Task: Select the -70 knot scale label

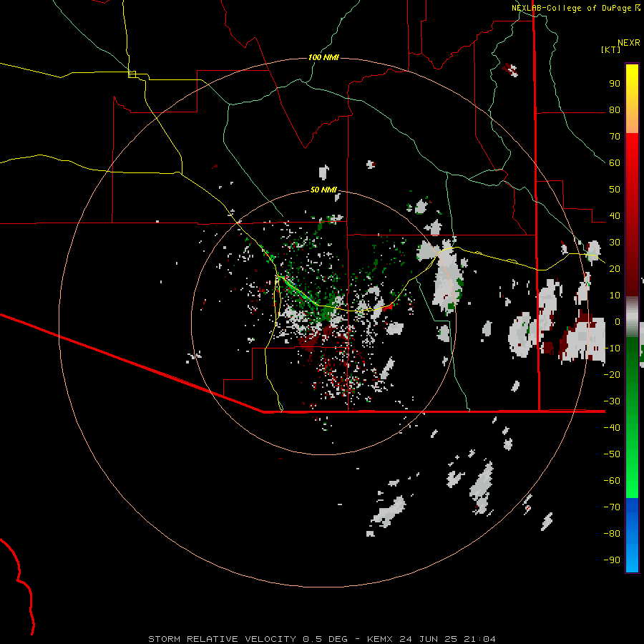Action: (612, 507)
